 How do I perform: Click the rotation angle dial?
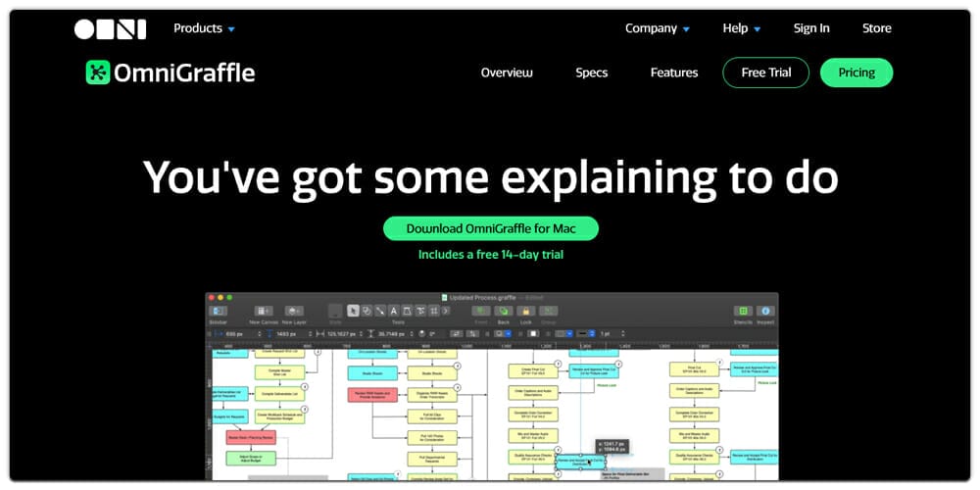(x=421, y=334)
